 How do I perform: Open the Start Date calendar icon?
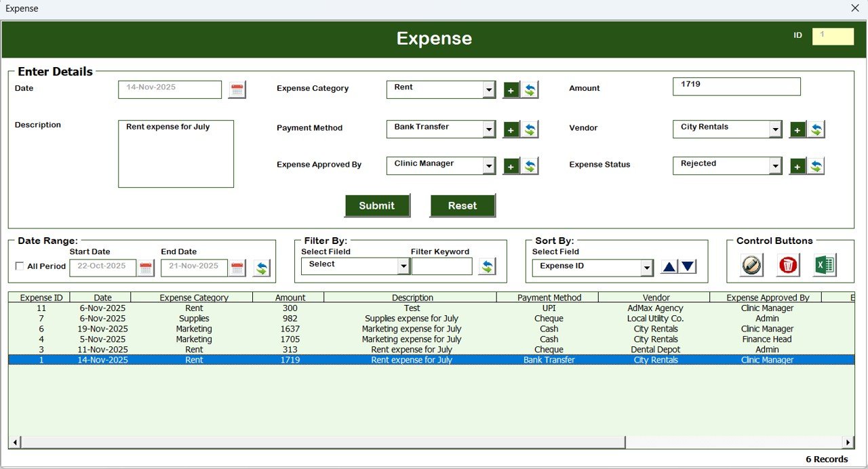[145, 267]
